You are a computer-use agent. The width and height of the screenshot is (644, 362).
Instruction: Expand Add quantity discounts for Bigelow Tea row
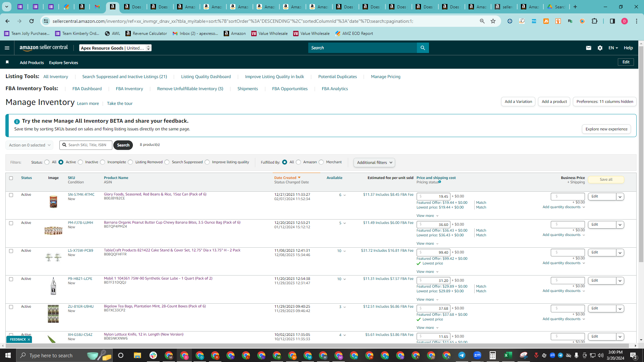point(564,319)
